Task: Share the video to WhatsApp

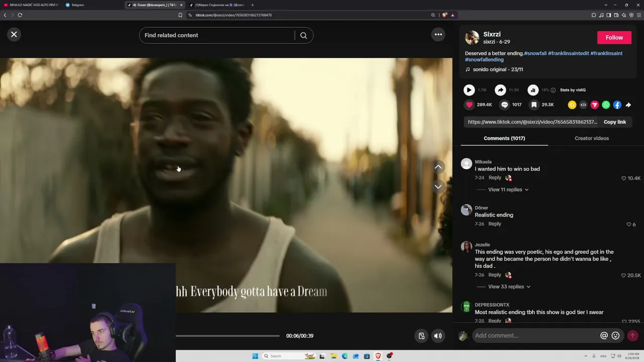Action: point(606,105)
